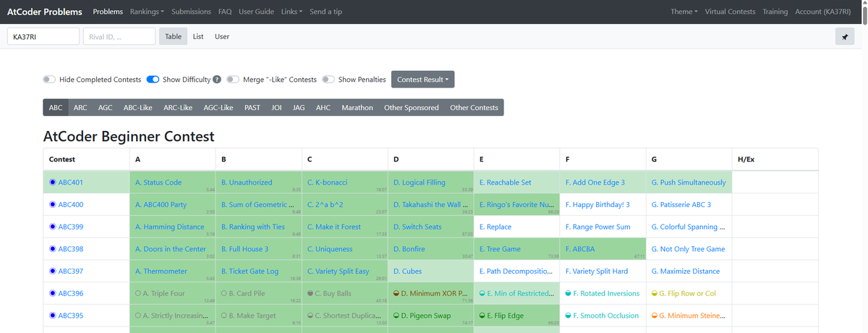
Task: Go to Virtual Contests
Action: pos(730,12)
